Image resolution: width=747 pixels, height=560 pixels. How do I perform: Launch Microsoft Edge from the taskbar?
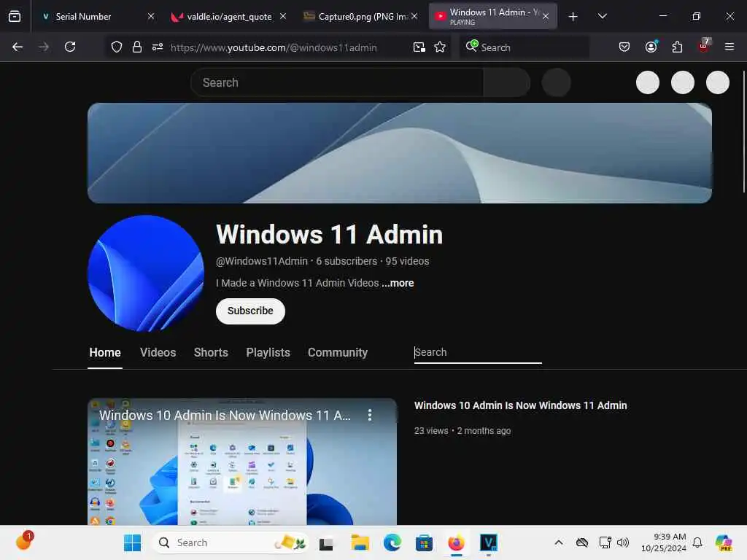click(x=392, y=542)
